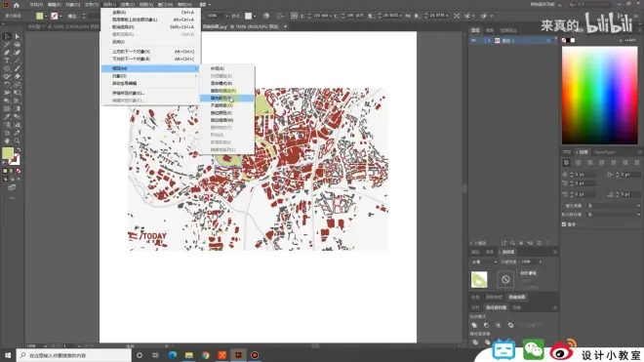The width and height of the screenshot is (644, 362).
Task: Click left-align paragraph icon in Paragraph panel
Action: tap(566, 163)
